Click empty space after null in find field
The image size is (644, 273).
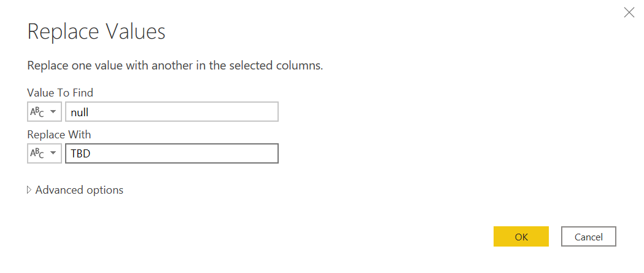(196, 112)
